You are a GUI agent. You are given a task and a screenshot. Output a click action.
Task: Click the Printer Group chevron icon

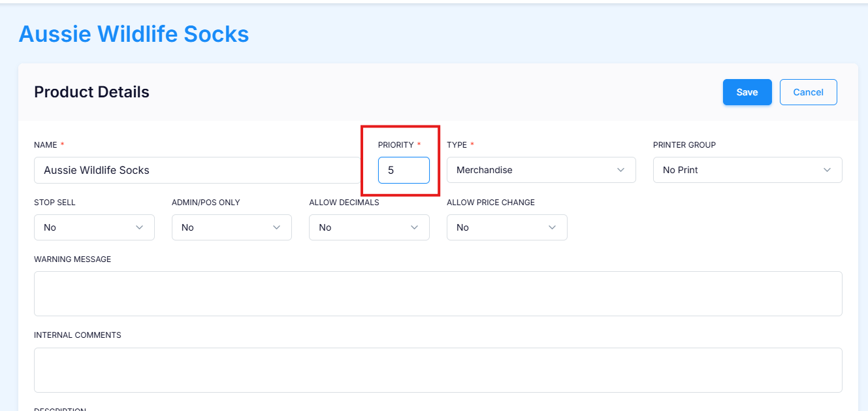click(827, 170)
